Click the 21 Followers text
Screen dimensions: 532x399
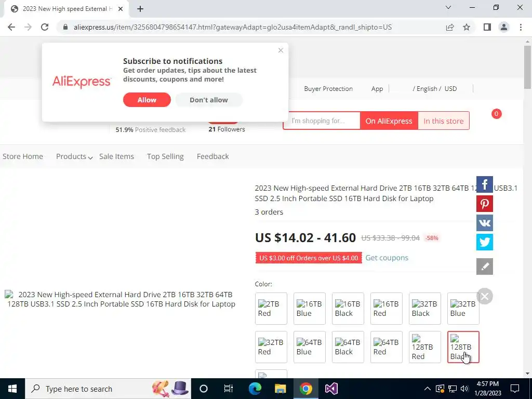coord(227,129)
